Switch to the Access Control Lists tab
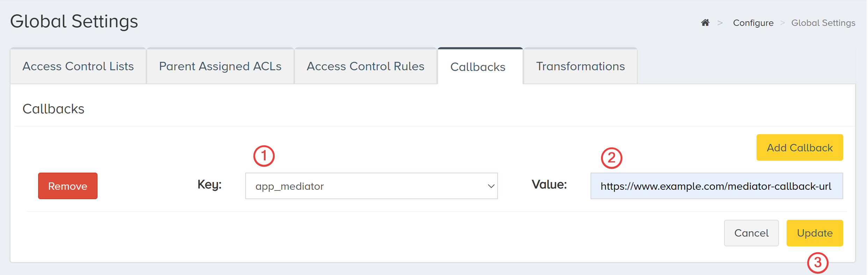Screen dimensions: 868x275 78,66
